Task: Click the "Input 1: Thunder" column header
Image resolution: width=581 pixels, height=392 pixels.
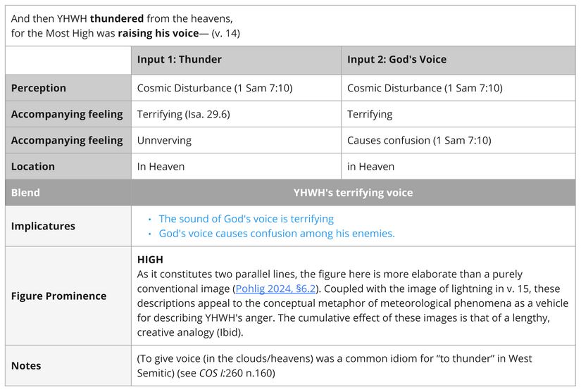Action: 179,60
